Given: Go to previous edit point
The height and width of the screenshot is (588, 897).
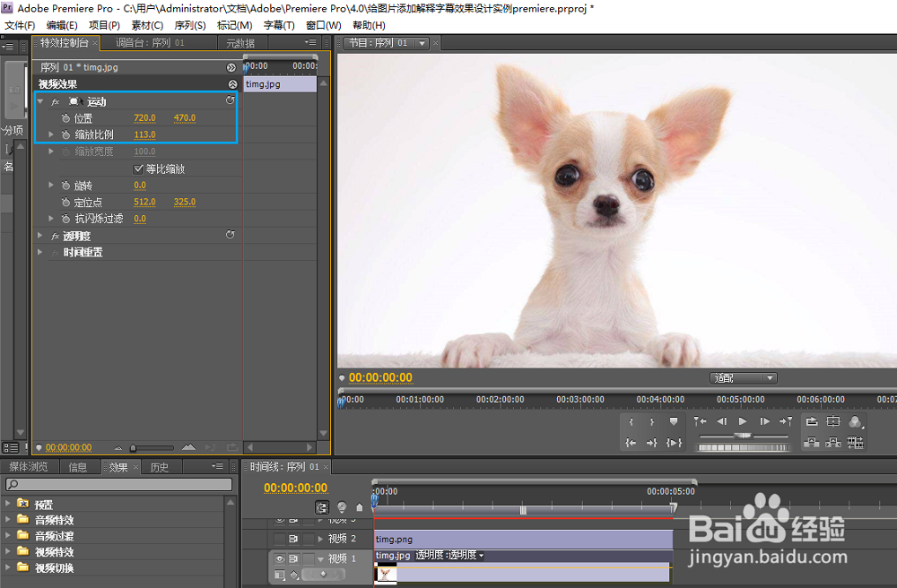Looking at the screenshot, I should pos(701,421).
